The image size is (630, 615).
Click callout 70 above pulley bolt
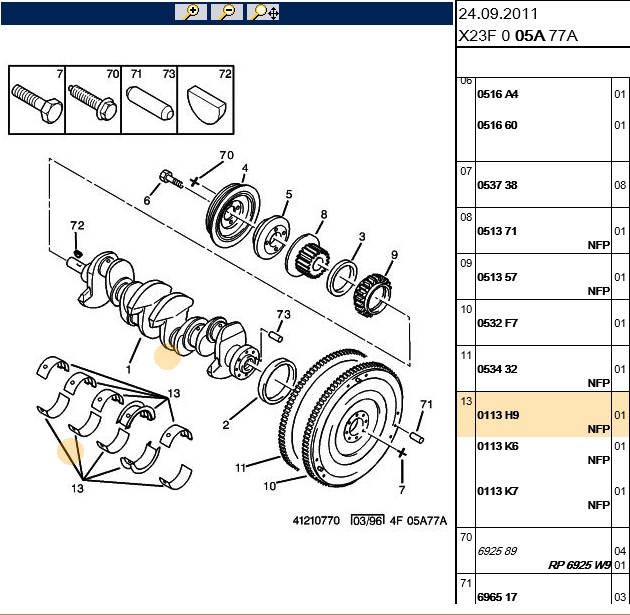227,155
